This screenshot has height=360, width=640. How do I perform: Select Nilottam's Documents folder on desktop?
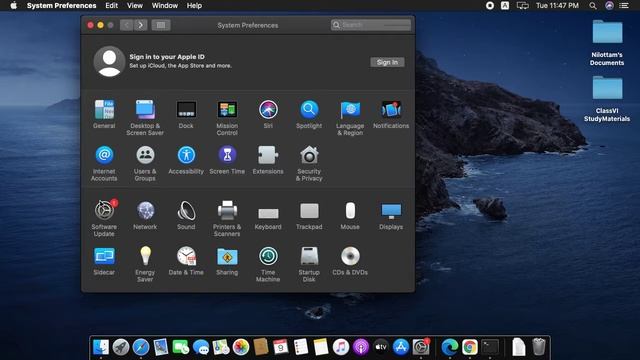click(607, 43)
